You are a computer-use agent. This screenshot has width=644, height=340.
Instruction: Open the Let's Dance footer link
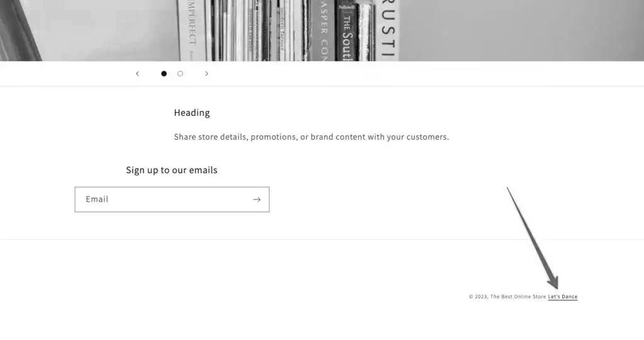point(563,297)
